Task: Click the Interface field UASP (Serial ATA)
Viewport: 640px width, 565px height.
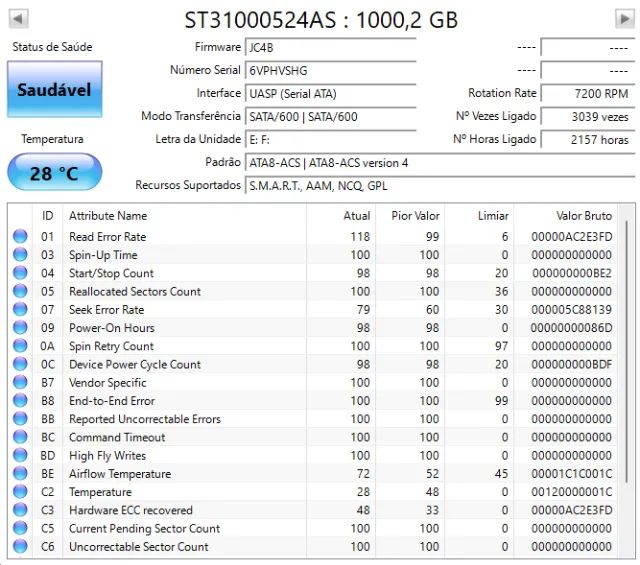Action: point(330,93)
